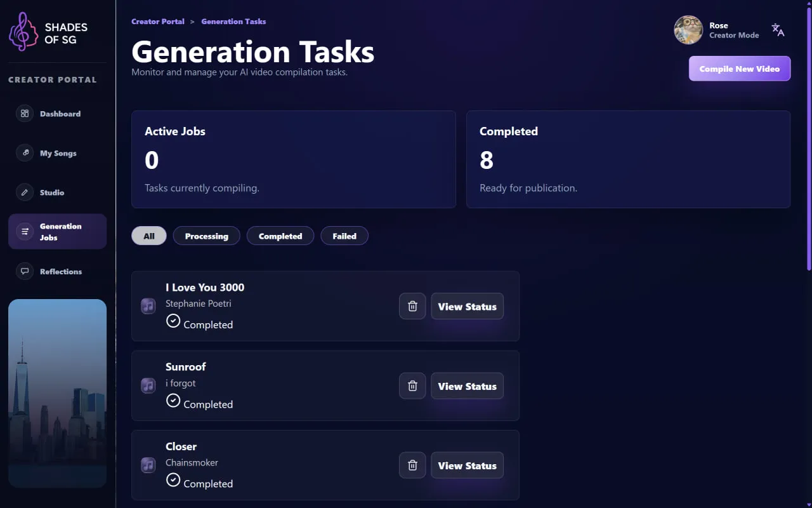Click the artist name Chainsmoker
Screen dimensions: 812x508
[192, 462]
